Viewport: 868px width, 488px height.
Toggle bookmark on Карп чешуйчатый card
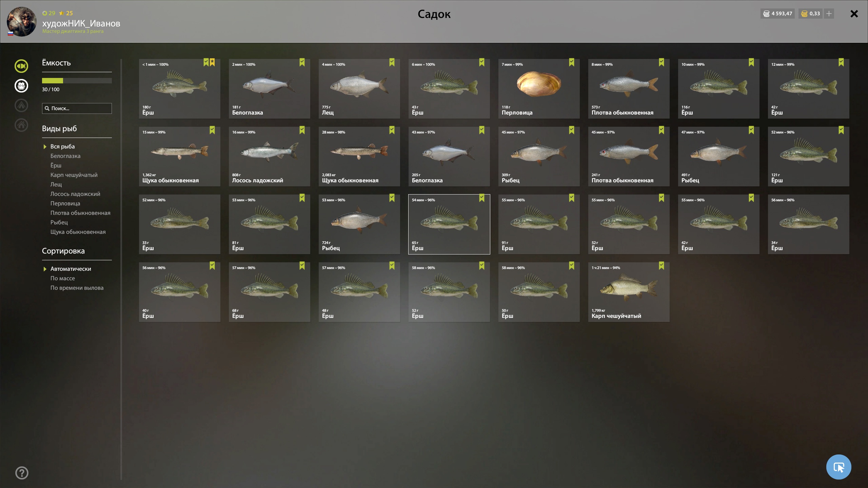[x=662, y=266]
